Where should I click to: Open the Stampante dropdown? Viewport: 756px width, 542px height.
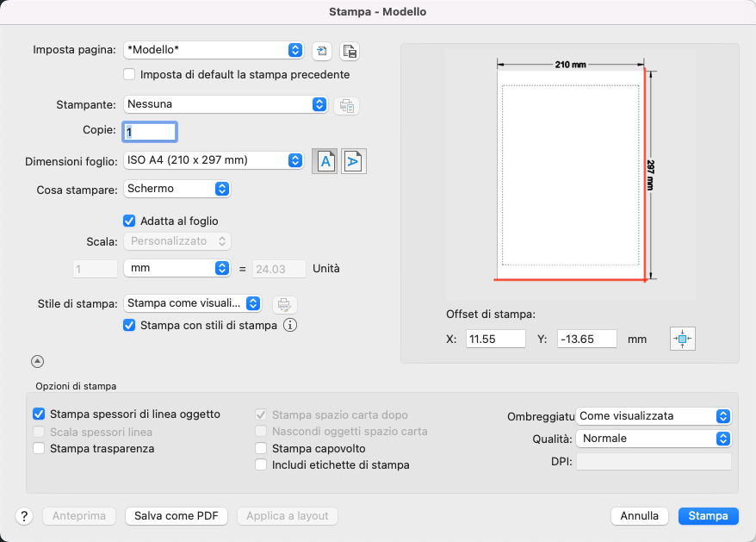226,104
